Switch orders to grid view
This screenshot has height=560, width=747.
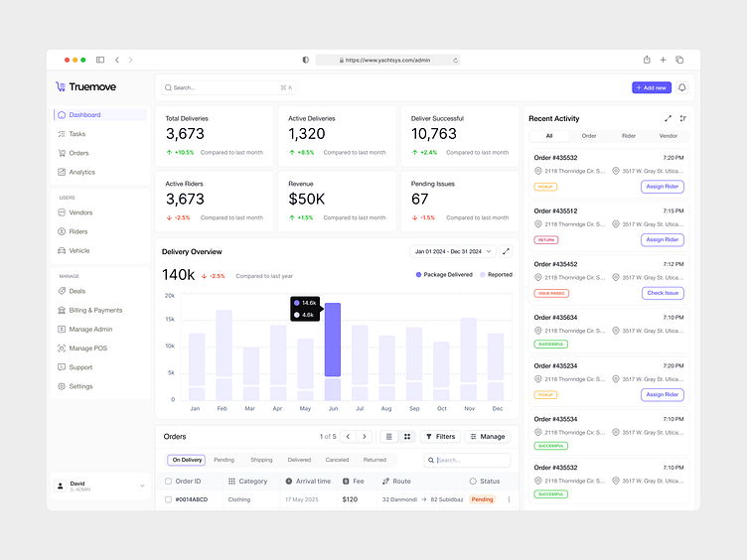[407, 437]
